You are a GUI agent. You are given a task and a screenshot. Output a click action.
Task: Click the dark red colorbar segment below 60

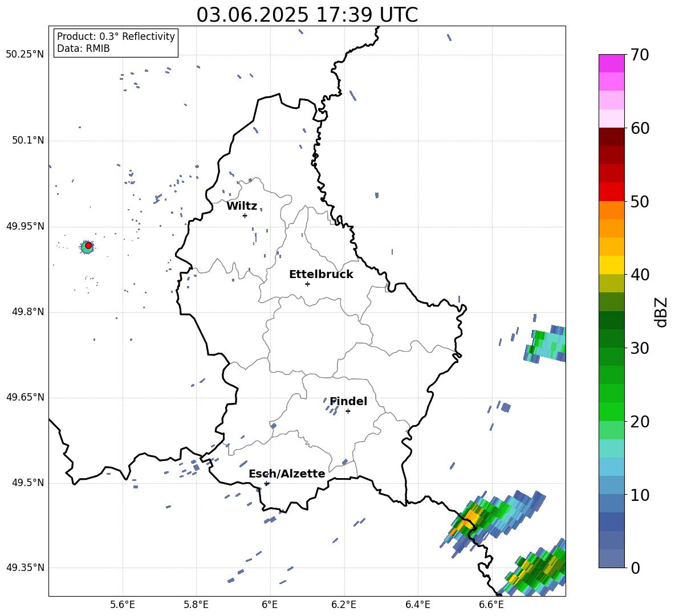tap(611, 137)
